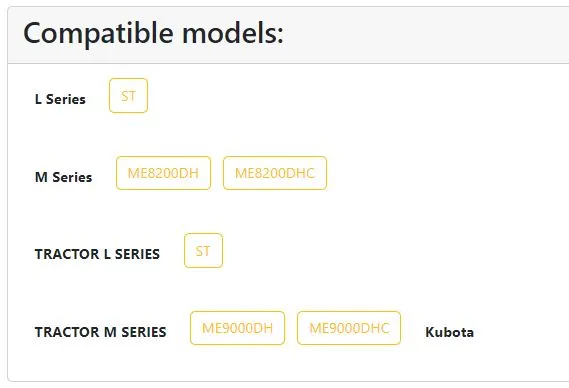
Task: Pick the second TRACTOR M SERIES button
Action: click(349, 328)
